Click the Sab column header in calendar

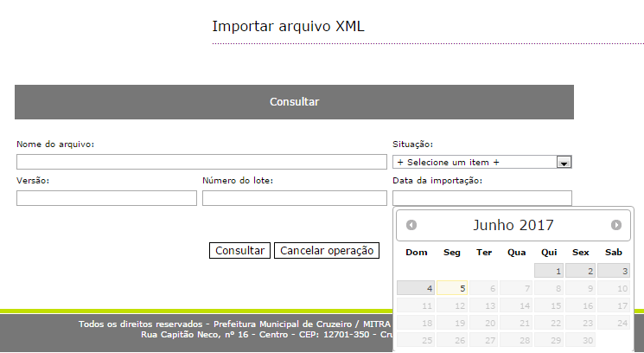click(613, 253)
